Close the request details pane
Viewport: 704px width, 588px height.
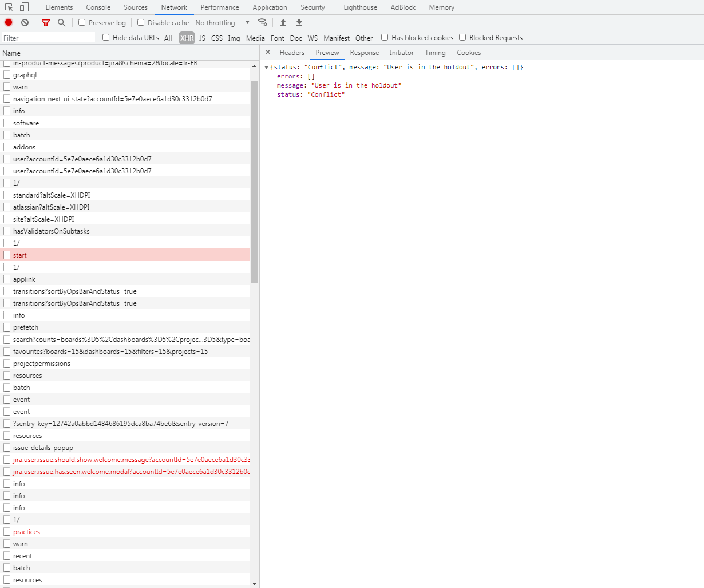[267, 52]
